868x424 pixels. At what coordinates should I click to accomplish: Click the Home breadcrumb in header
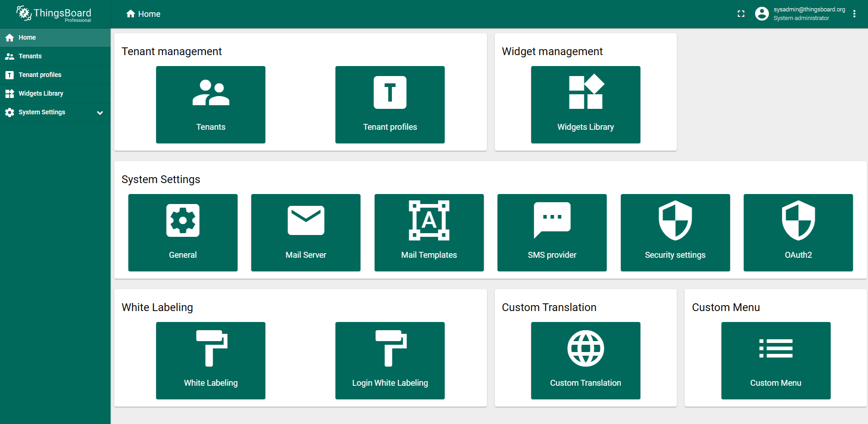click(x=143, y=14)
